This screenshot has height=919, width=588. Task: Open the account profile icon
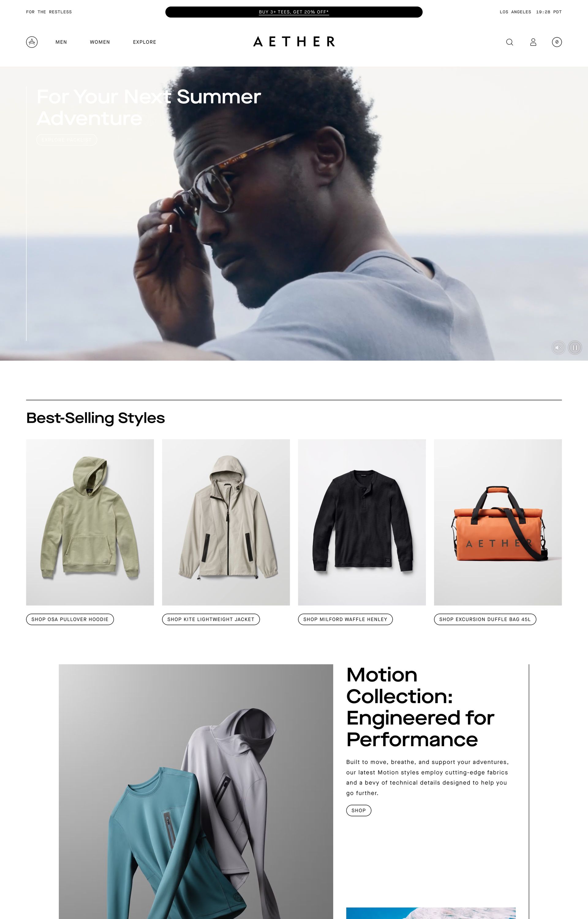[533, 42]
